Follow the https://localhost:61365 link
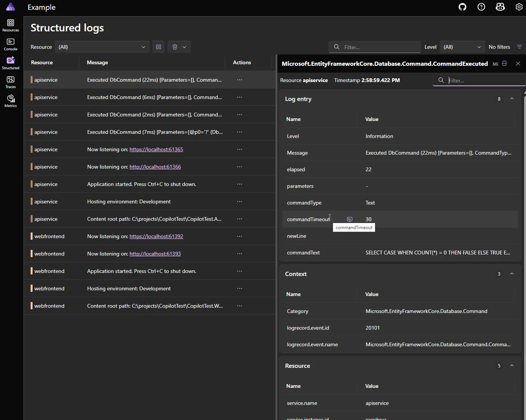Screen dimensions: 526x420 tap(156, 149)
